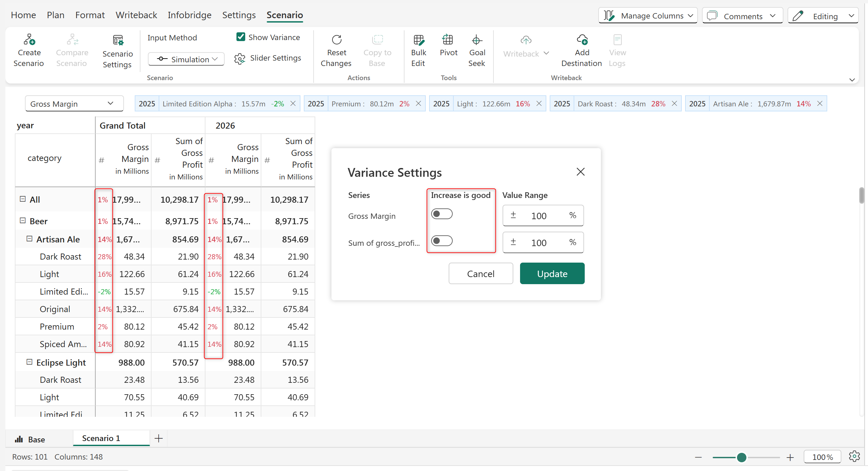
Task: Collapse the Artisan Ale row
Action: [x=29, y=239]
